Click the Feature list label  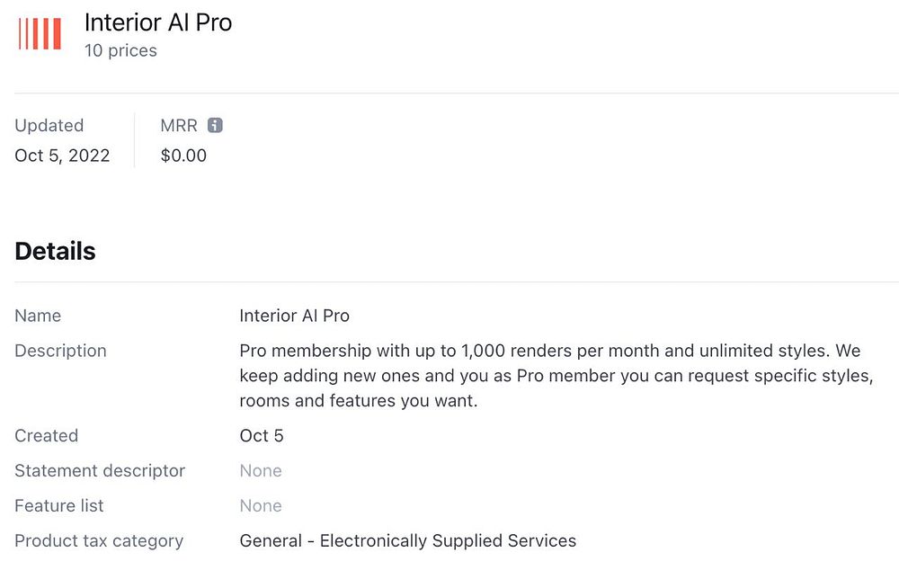[x=58, y=506]
